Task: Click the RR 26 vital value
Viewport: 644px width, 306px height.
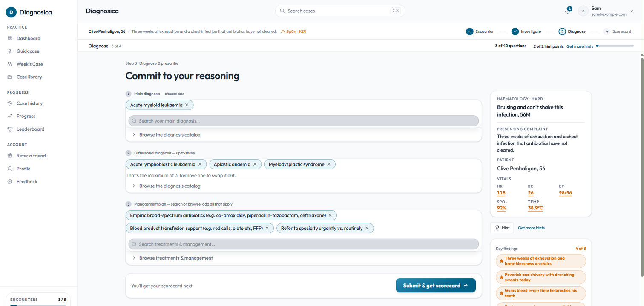Action: click(x=531, y=193)
